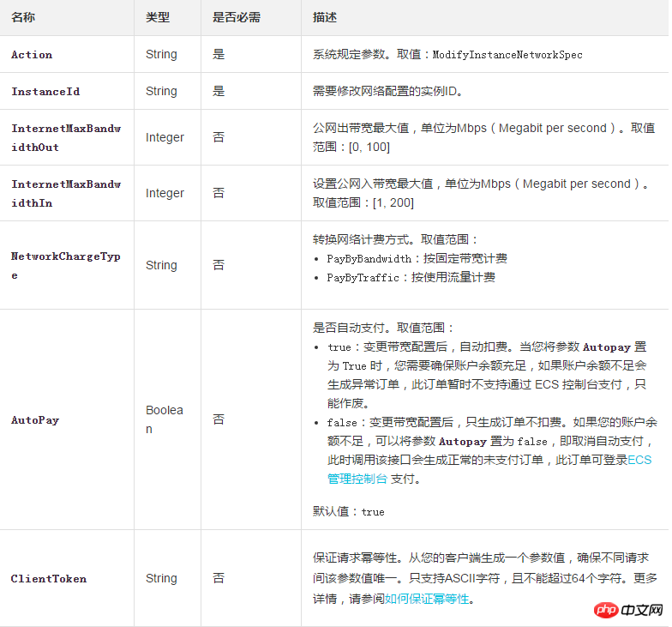The height and width of the screenshot is (627, 672).
Task: Click the true：变更带宽配置后 bullet line
Action: 487,347
